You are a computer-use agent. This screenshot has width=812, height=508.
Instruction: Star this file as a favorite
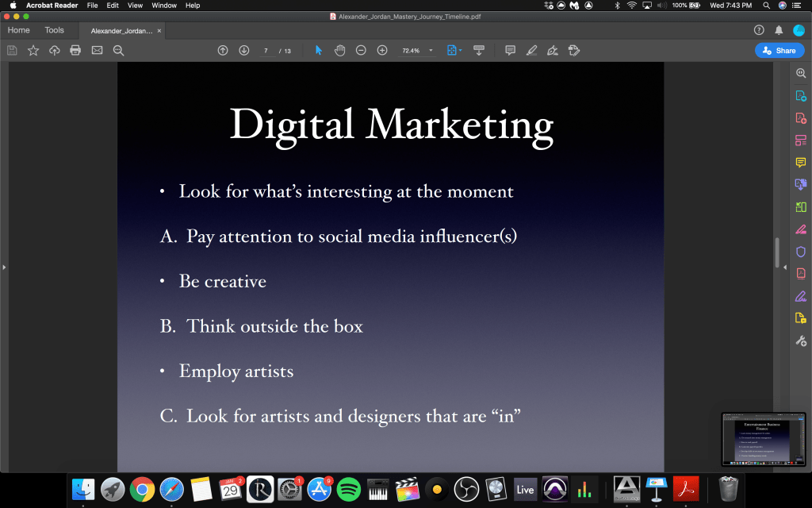33,50
